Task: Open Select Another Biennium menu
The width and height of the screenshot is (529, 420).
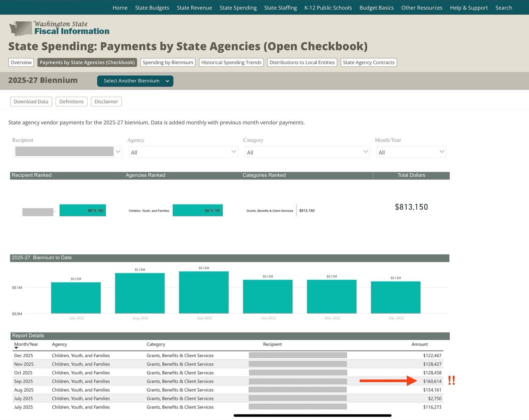Action: point(135,81)
